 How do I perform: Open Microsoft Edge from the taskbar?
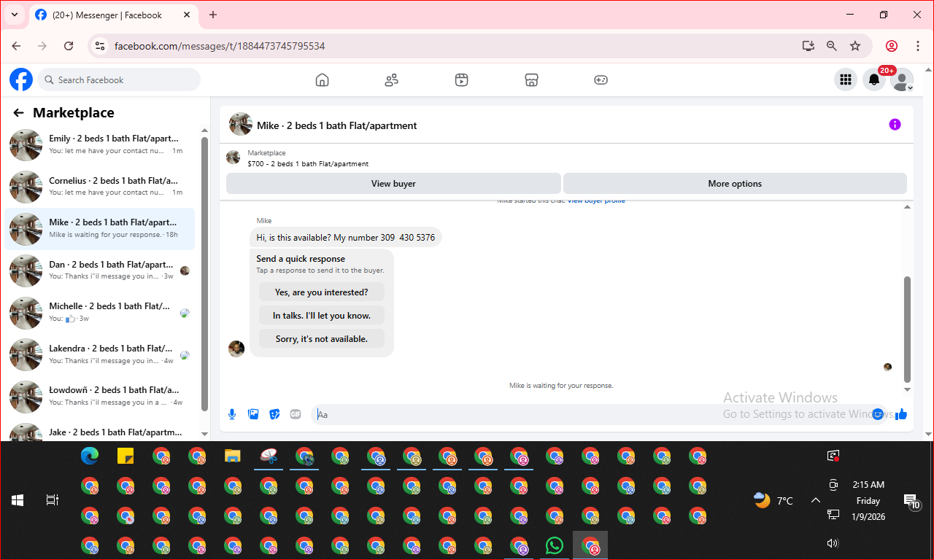click(x=90, y=456)
